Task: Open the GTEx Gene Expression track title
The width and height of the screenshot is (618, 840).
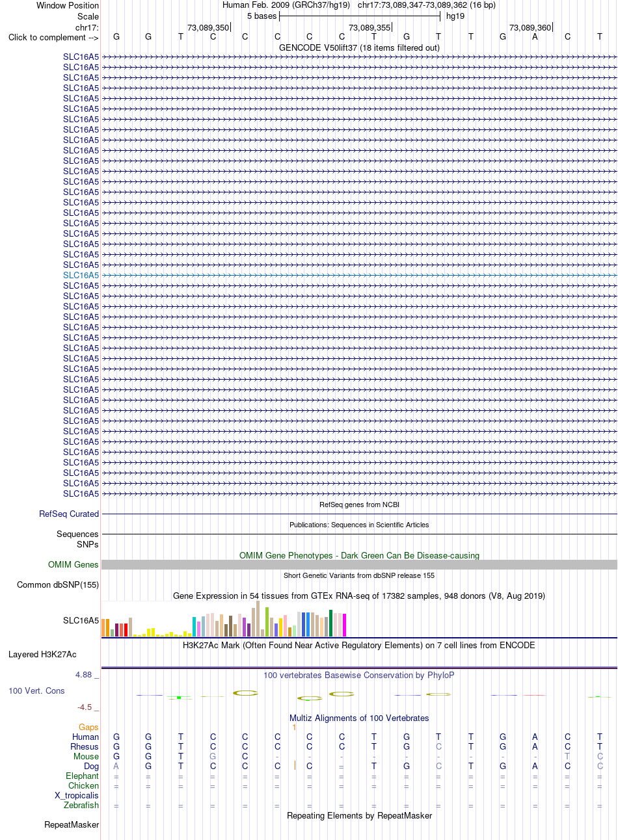Action: click(359, 596)
